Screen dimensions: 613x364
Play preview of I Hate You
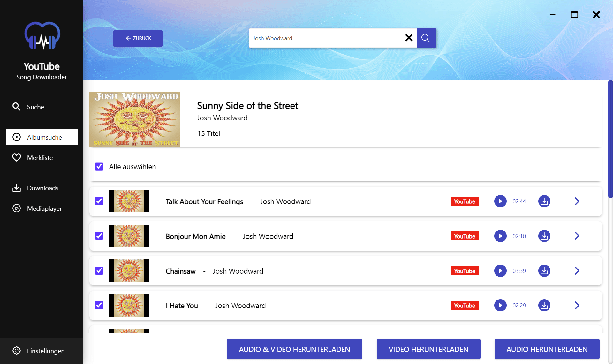click(500, 306)
